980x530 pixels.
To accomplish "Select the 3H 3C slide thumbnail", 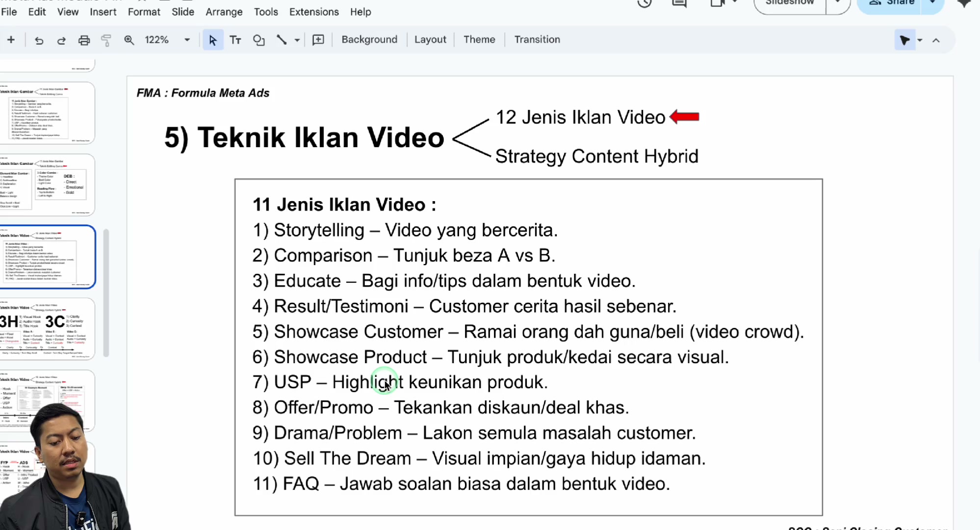I will [47, 329].
